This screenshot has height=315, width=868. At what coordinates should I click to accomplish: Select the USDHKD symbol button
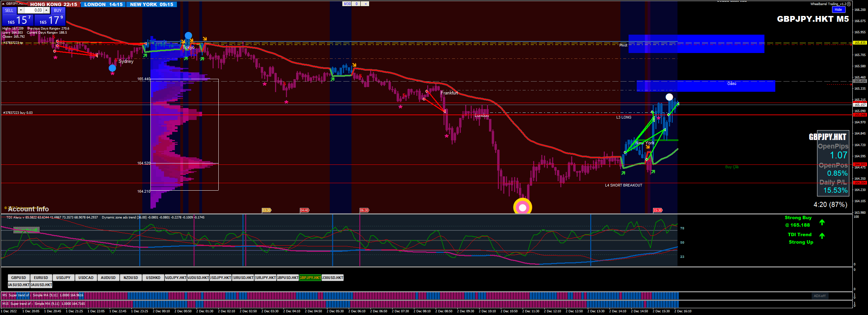point(153,278)
